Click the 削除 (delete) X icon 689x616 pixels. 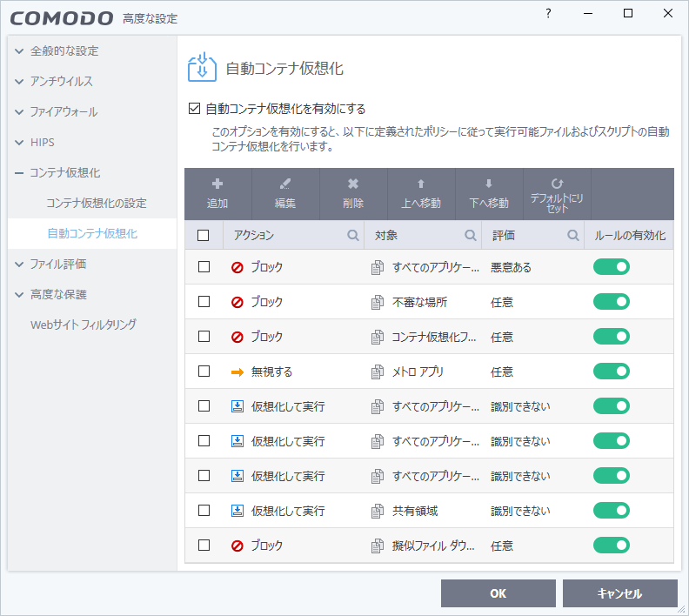pyautogui.click(x=353, y=184)
